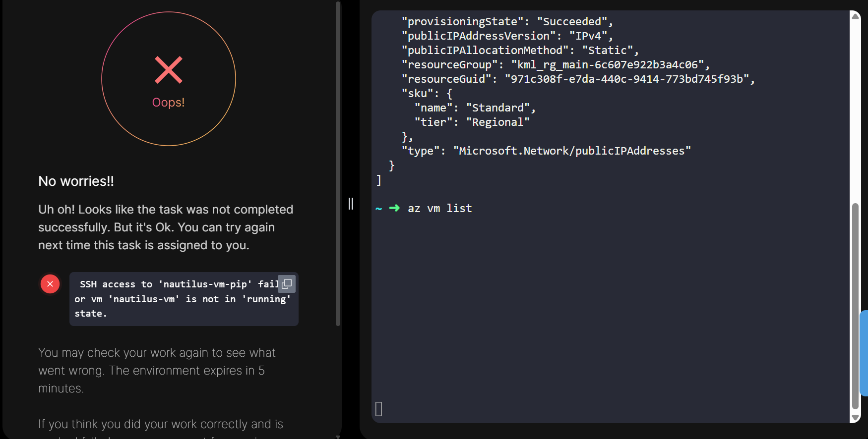
Task: Click the terminal block cursor
Action: pos(379,409)
